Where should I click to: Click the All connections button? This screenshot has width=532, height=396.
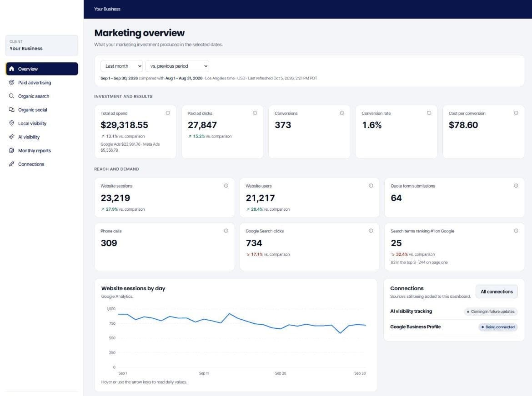497,292
